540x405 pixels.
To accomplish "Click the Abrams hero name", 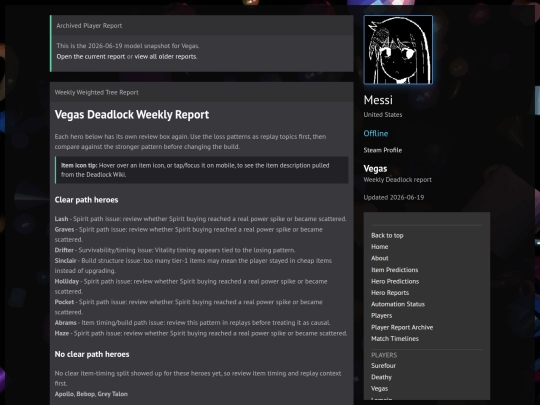I will tap(65, 323).
